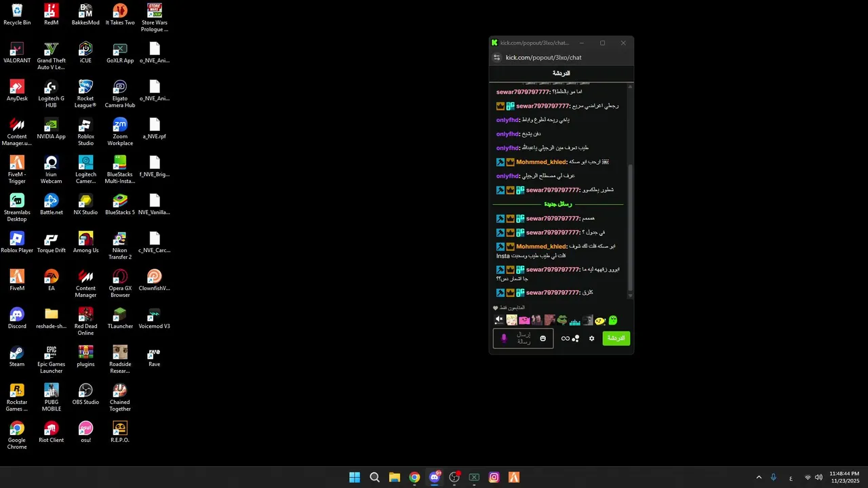Open taskbar Search
The height and width of the screenshot is (488, 868).
374,477
